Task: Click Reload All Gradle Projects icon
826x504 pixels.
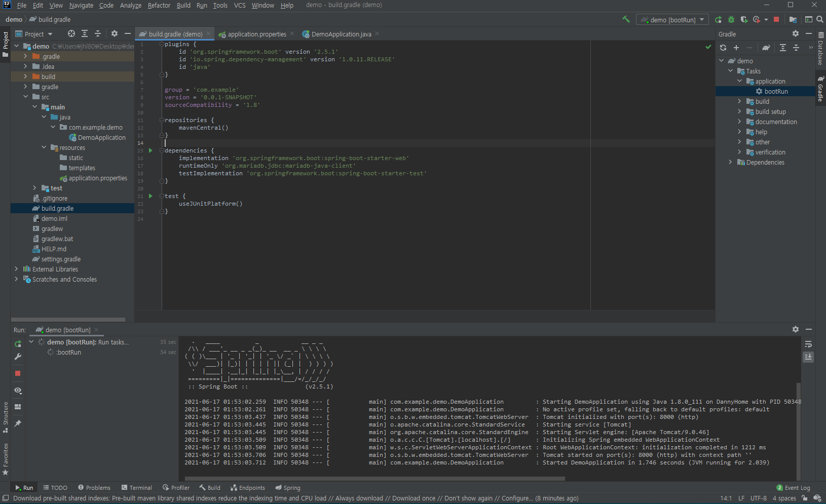Action: tap(723, 48)
